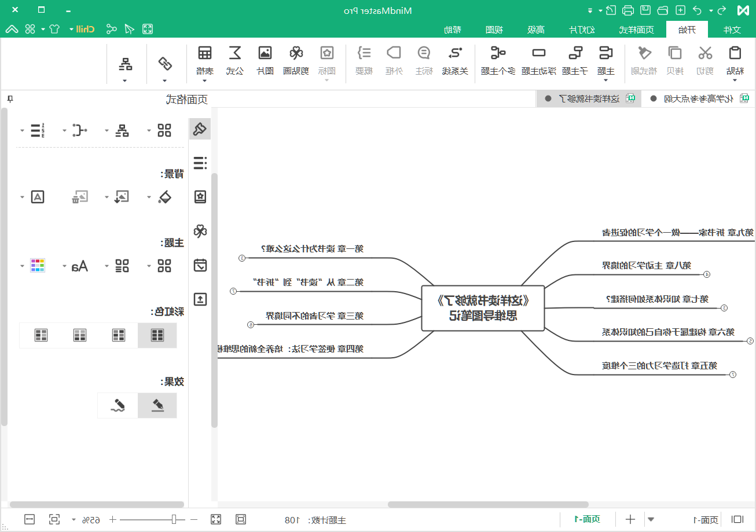The image size is (756, 532).
Task: Open the theme color palette swatch
Action: 38,266
